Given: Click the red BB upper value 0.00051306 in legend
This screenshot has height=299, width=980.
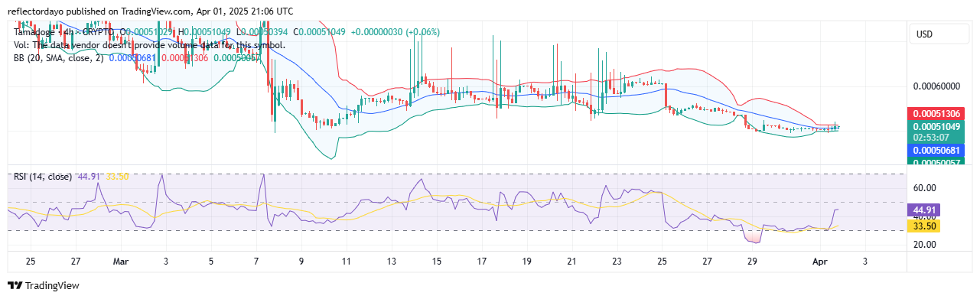Looking at the screenshot, I should click(184, 58).
